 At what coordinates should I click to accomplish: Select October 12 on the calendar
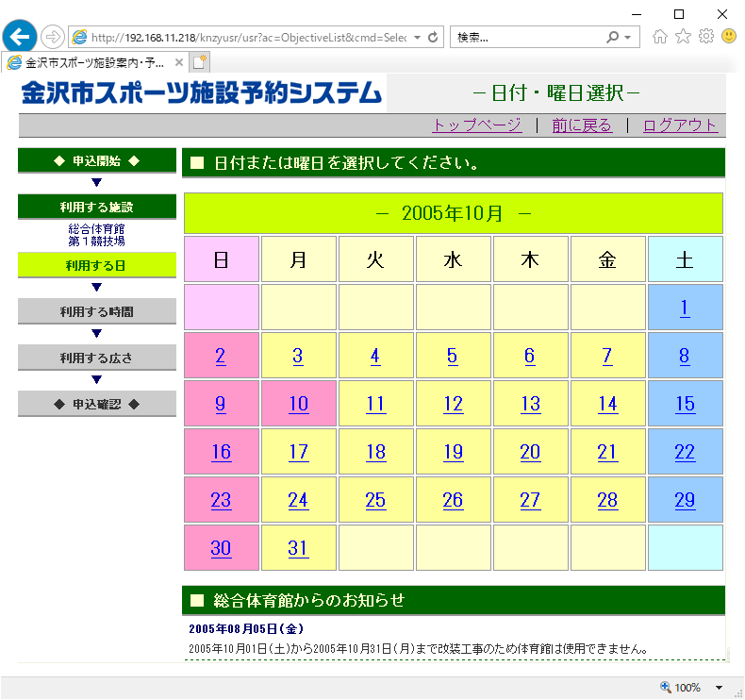[x=454, y=404]
